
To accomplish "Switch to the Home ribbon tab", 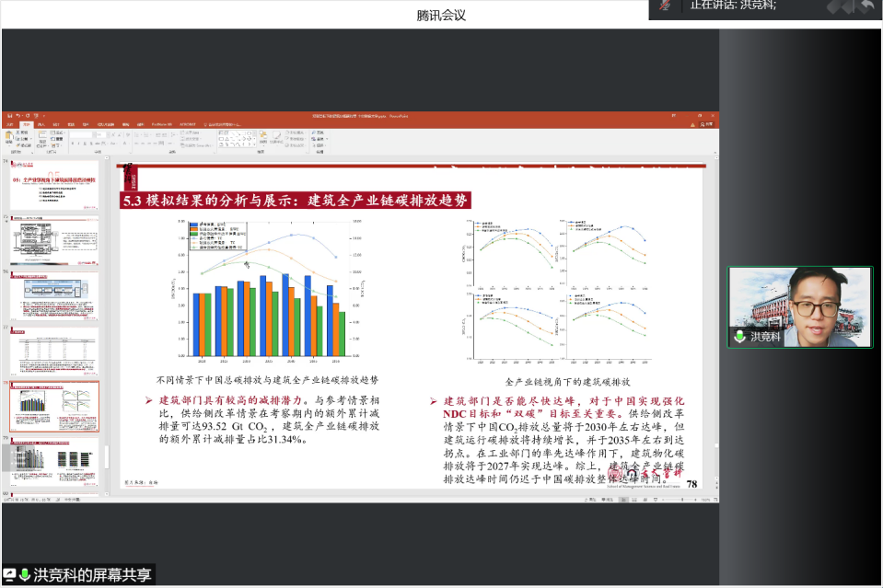I will click(x=27, y=124).
